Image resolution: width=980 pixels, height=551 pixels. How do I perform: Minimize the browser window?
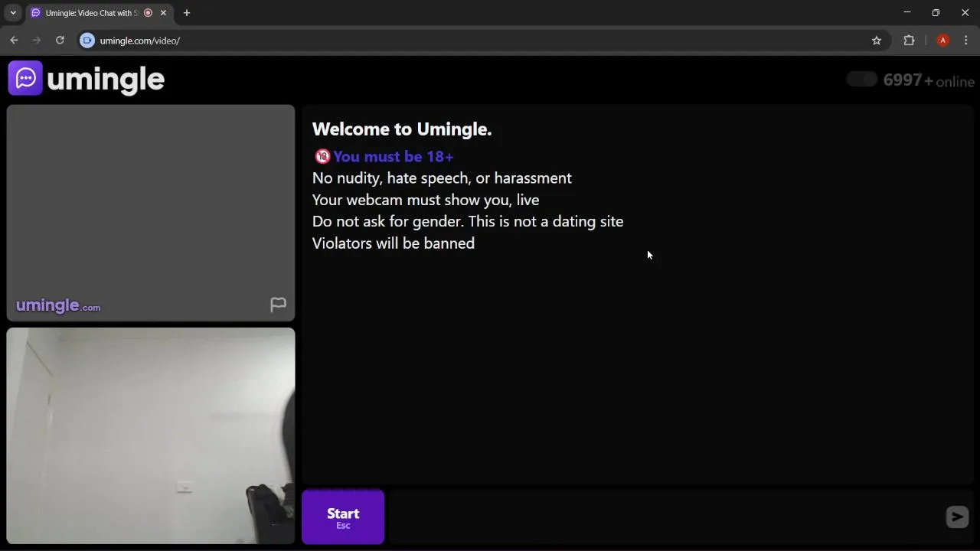point(907,13)
